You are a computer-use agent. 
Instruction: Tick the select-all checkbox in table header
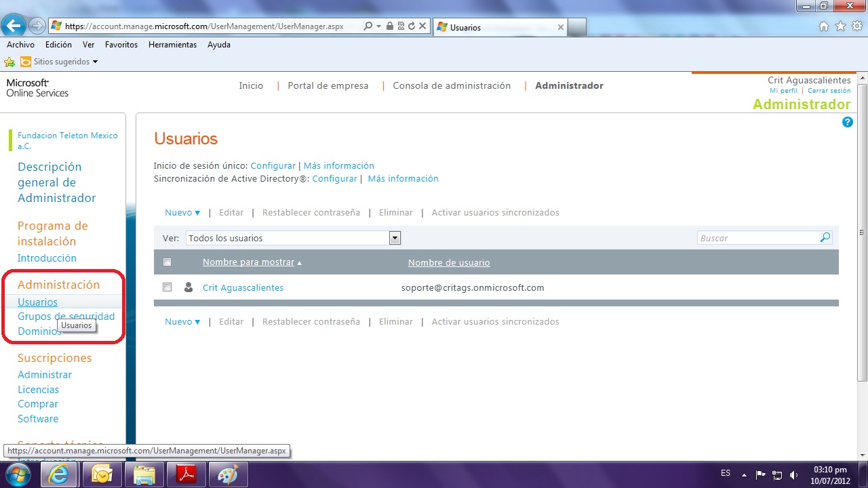click(167, 262)
